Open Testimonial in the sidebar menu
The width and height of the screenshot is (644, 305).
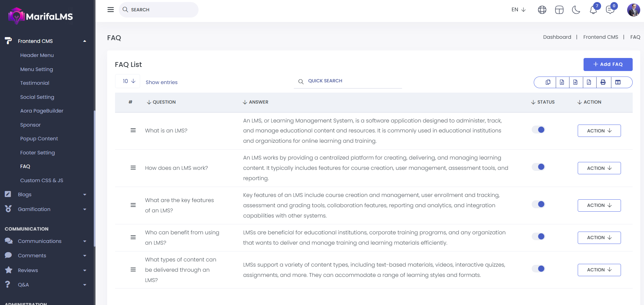(35, 83)
